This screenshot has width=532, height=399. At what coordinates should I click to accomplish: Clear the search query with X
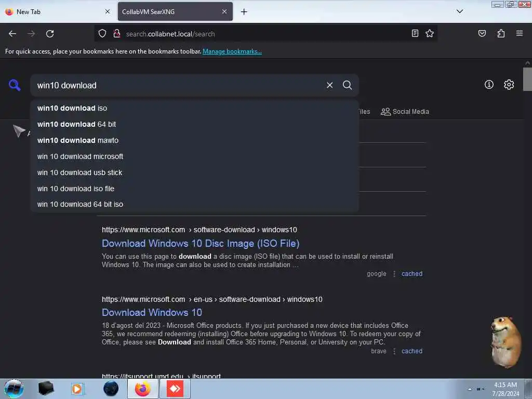(329, 85)
